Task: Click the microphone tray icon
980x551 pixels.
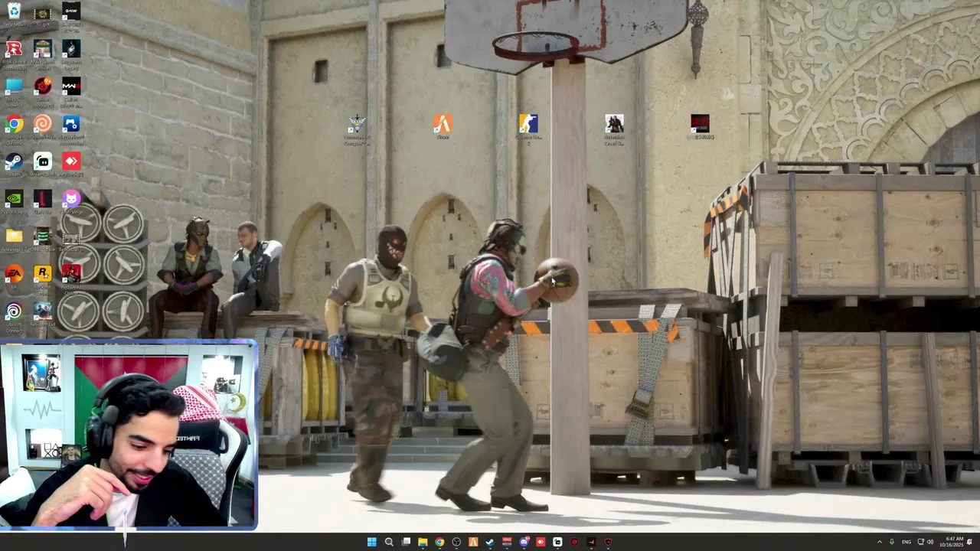Action: click(x=891, y=542)
